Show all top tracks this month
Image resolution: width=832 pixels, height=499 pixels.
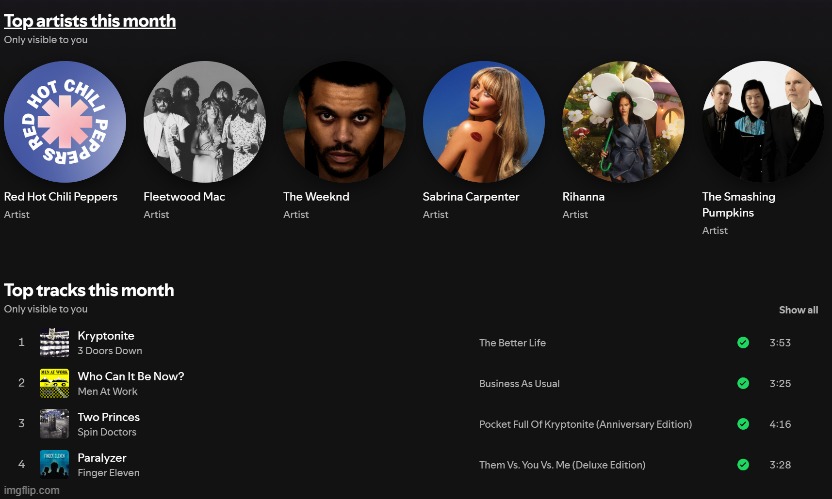[798, 310]
